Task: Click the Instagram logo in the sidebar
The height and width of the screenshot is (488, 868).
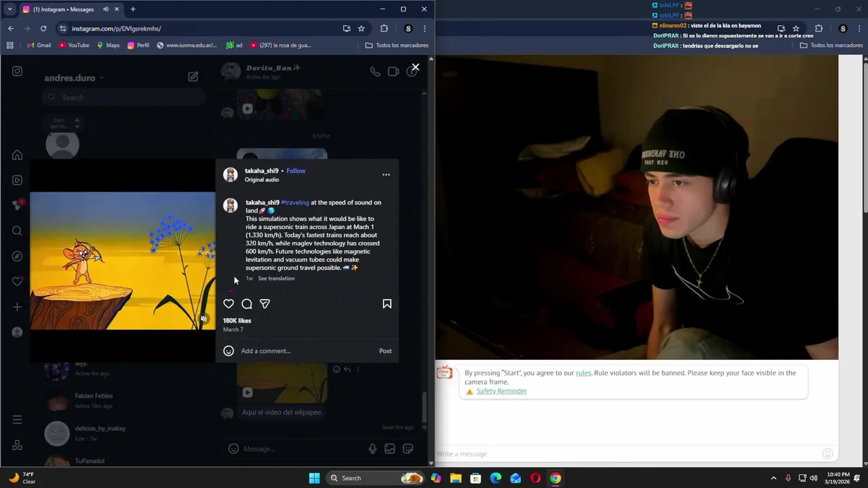Action: [x=17, y=71]
